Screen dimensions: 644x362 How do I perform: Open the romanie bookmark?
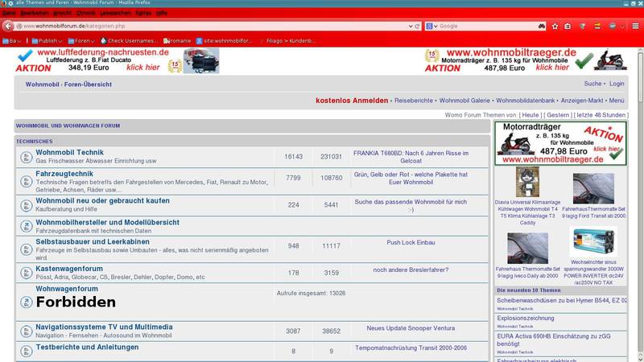[177, 41]
